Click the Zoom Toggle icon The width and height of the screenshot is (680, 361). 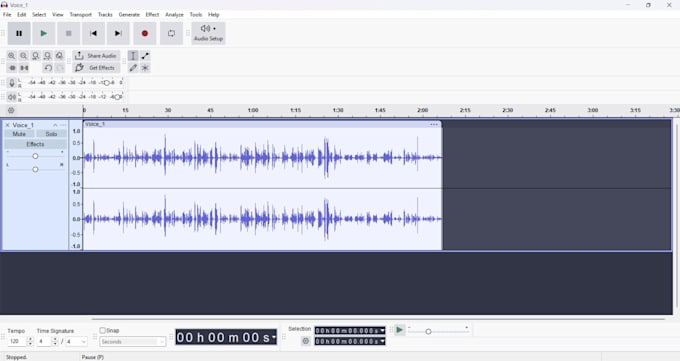point(59,56)
